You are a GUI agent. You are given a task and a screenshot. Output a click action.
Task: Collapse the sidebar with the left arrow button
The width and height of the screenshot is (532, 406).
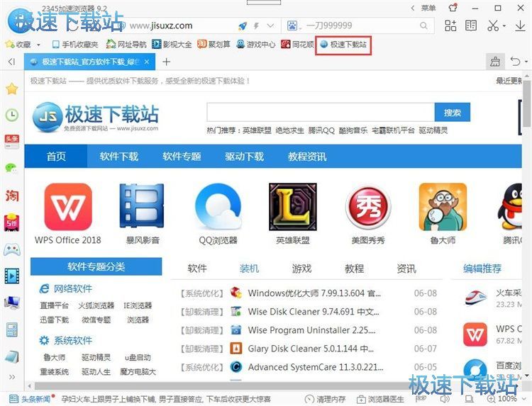pyautogui.click(x=12, y=62)
